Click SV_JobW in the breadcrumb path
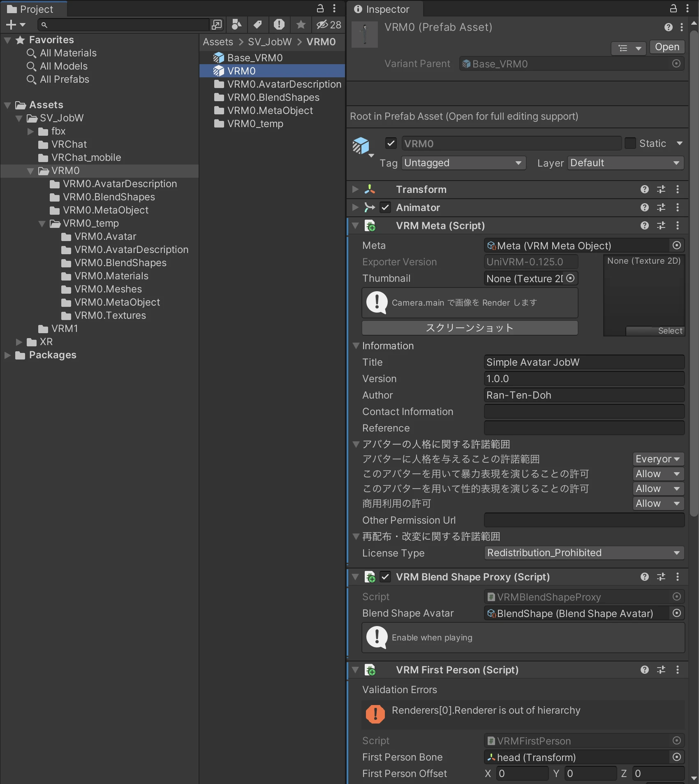The height and width of the screenshot is (784, 699). click(x=270, y=42)
